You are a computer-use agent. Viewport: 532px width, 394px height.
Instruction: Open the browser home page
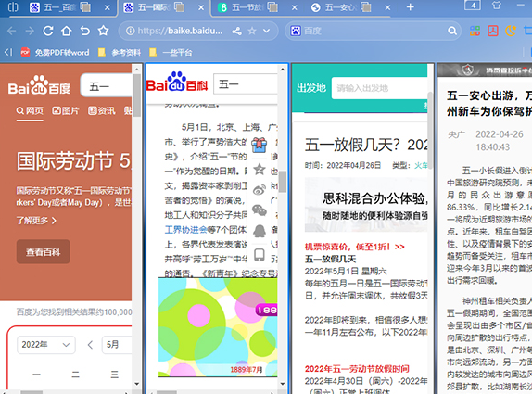click(x=67, y=32)
